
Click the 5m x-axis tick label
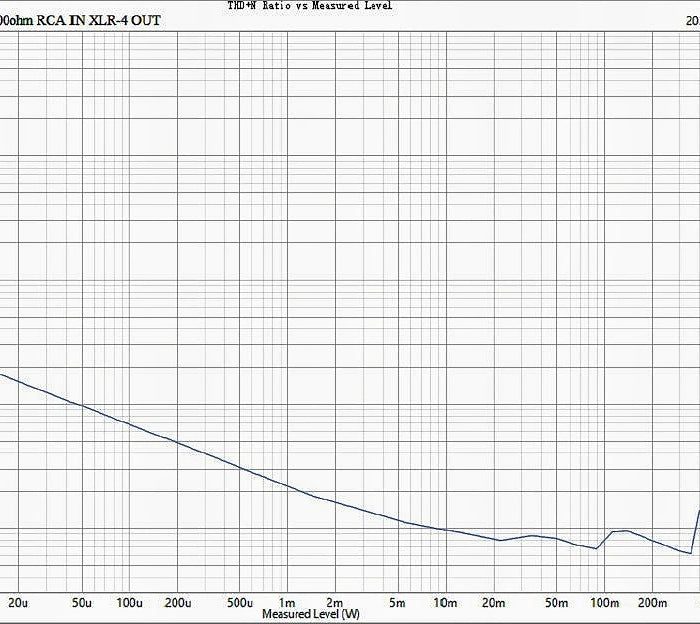(x=399, y=603)
